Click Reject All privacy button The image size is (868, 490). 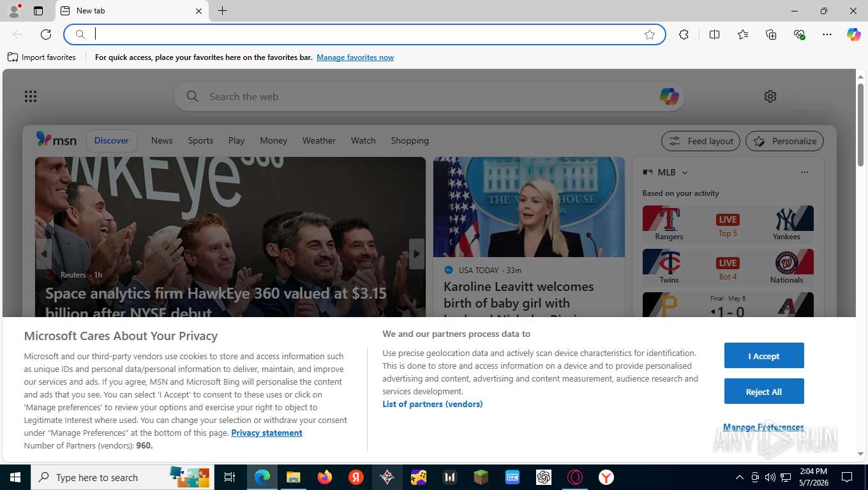764,392
